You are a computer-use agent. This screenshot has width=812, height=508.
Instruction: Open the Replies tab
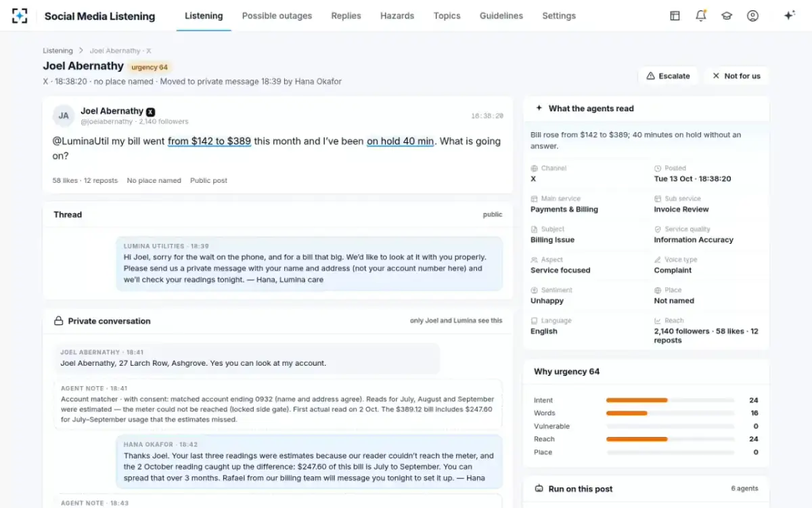[x=346, y=16]
